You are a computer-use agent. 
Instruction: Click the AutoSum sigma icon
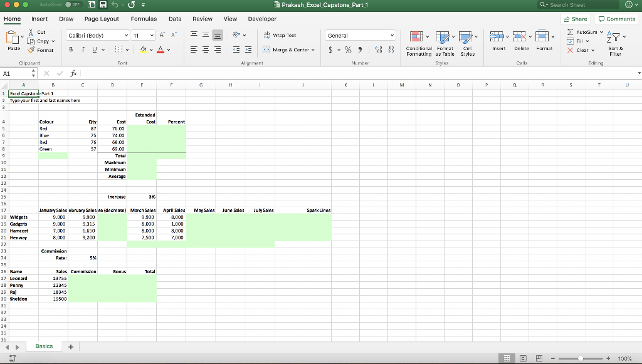(x=570, y=32)
